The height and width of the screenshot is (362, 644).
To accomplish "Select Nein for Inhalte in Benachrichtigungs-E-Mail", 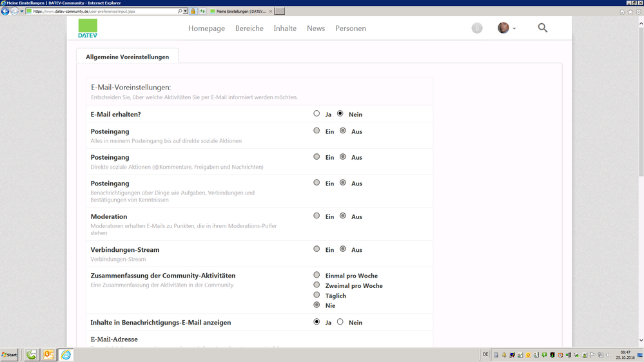I will coord(340,322).
